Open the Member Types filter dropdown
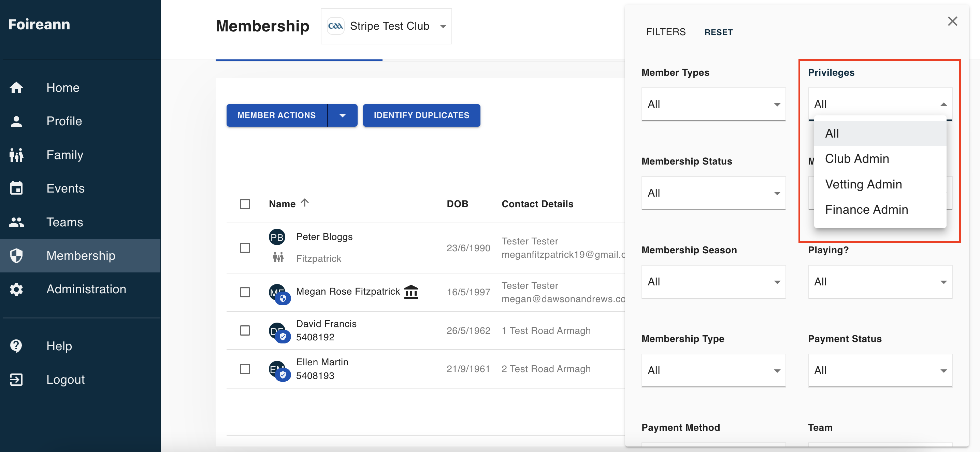The image size is (980, 452). click(x=713, y=104)
